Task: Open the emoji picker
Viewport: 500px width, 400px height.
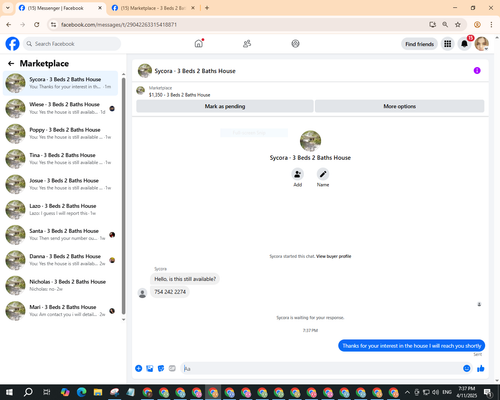Action: point(467,368)
